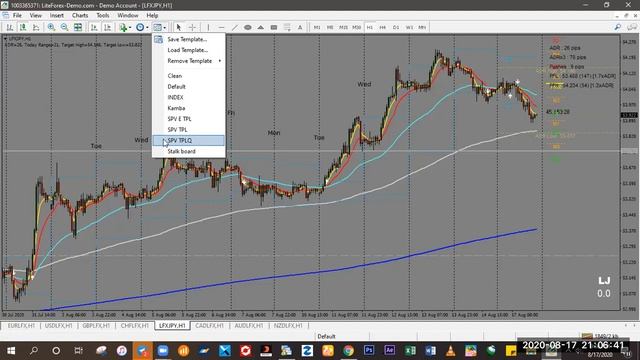The image size is (640, 360).
Task: Select the candlestick chart type icon
Action: (23, 27)
